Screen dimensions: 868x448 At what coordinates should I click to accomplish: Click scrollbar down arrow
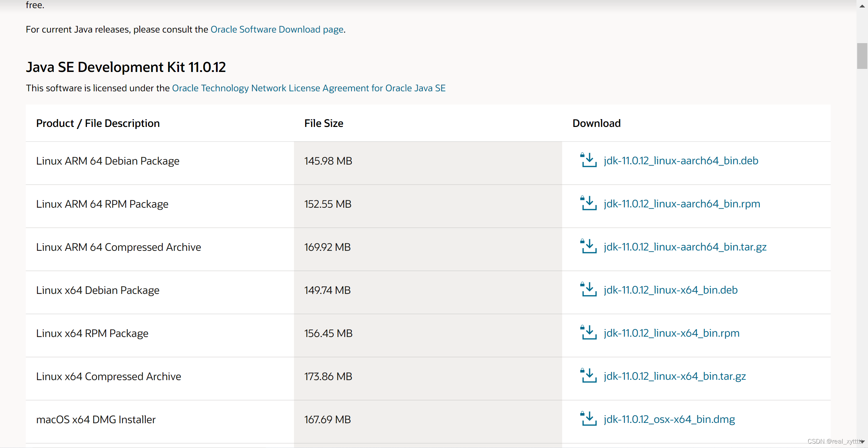(862, 442)
